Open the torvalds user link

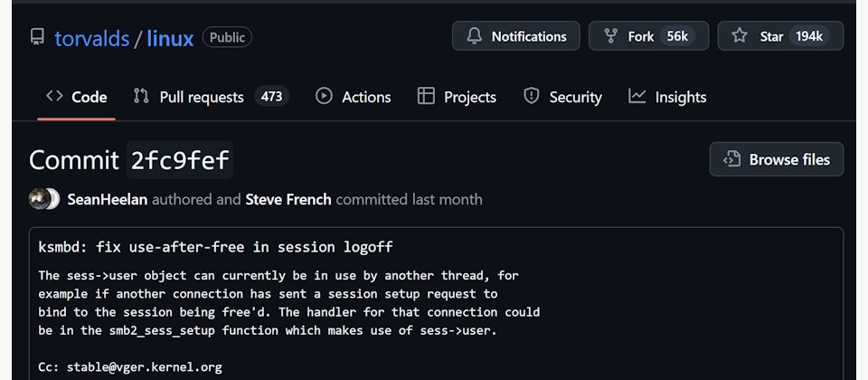pyautogui.click(x=92, y=38)
